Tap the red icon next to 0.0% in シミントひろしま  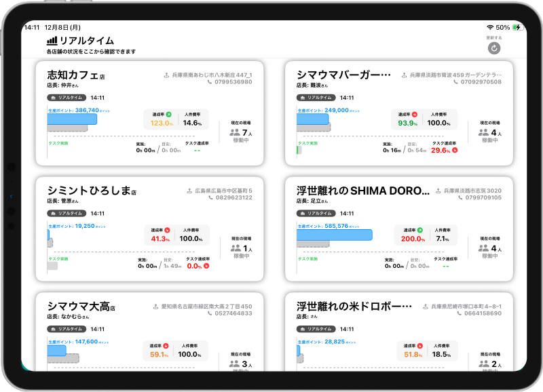[206, 266]
